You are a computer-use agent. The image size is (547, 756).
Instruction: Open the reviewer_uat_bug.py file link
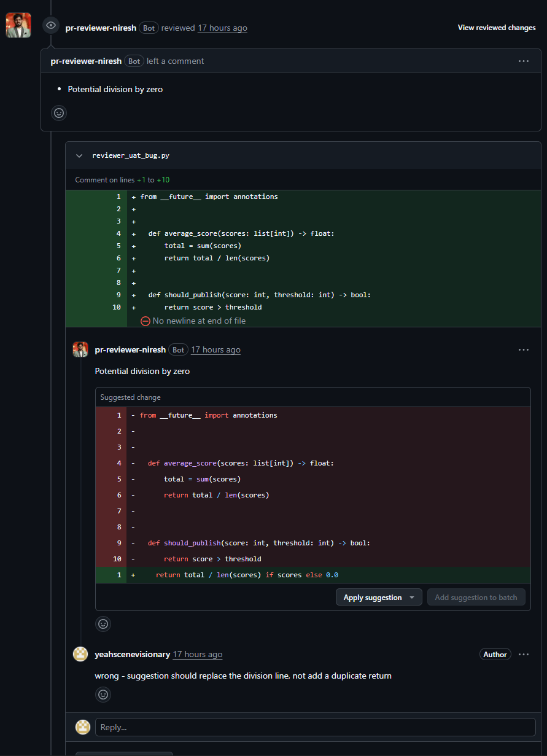coord(131,155)
